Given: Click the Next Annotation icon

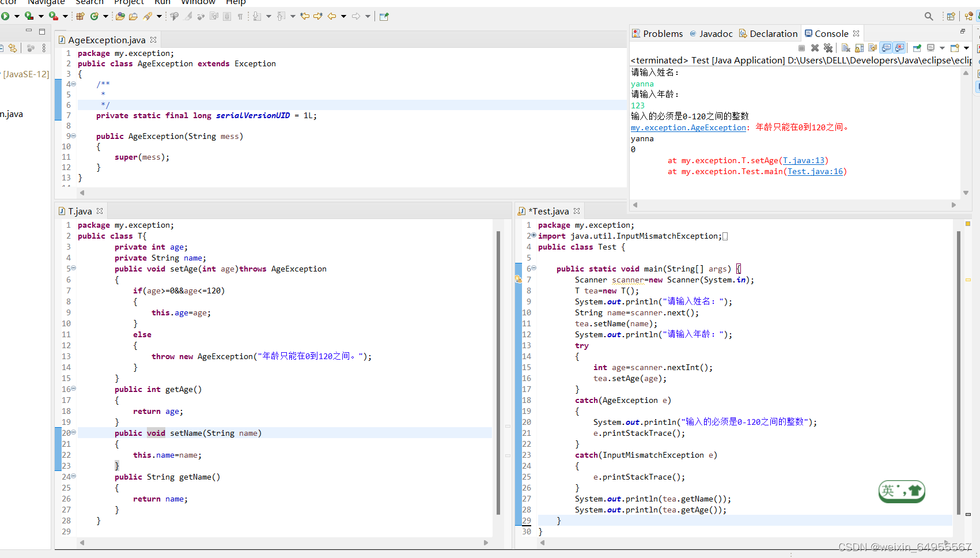Looking at the screenshot, I should coord(257,16).
